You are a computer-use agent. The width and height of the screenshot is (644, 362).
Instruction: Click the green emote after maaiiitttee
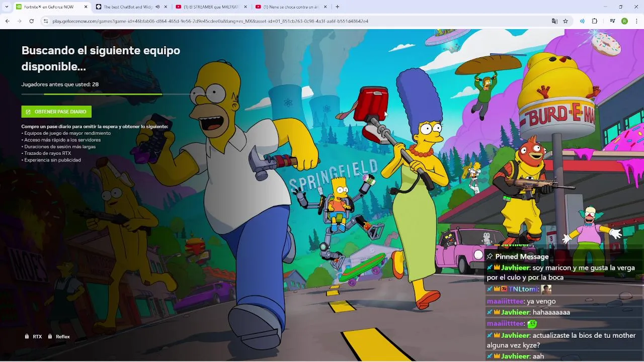click(x=532, y=324)
